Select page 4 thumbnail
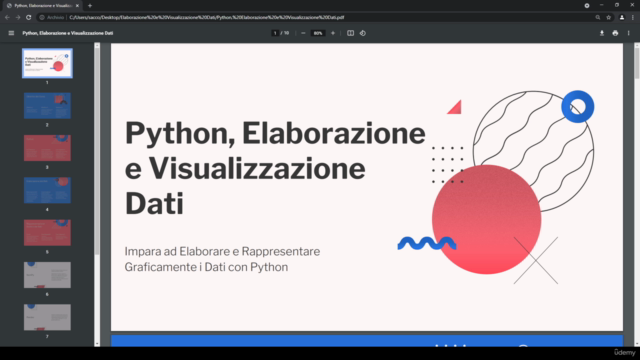The image size is (640, 360). pyautogui.click(x=47, y=190)
